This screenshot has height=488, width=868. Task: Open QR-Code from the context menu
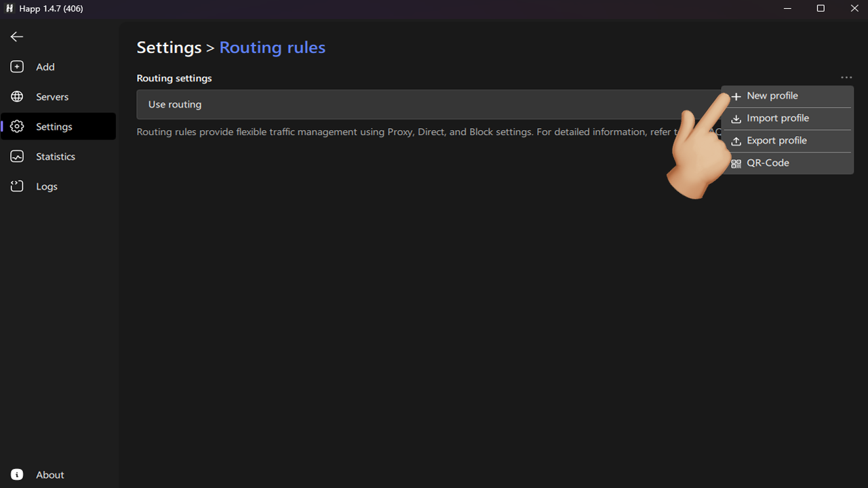click(x=768, y=163)
